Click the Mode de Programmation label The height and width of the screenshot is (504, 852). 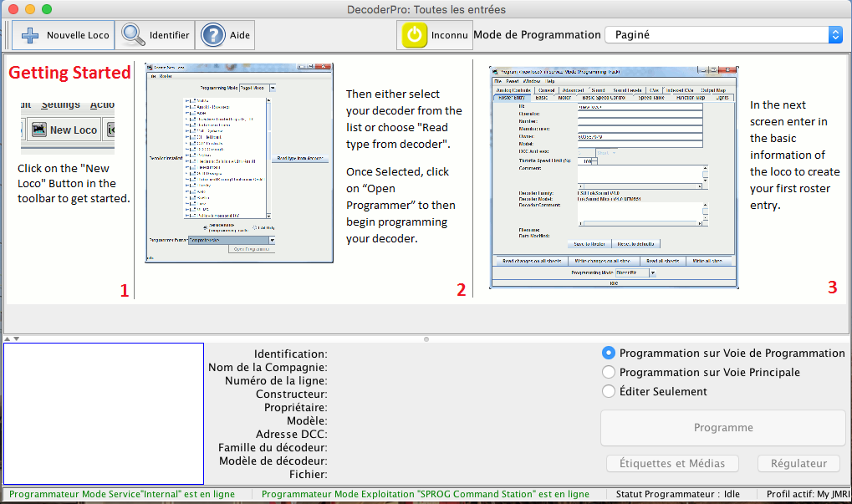(537, 35)
